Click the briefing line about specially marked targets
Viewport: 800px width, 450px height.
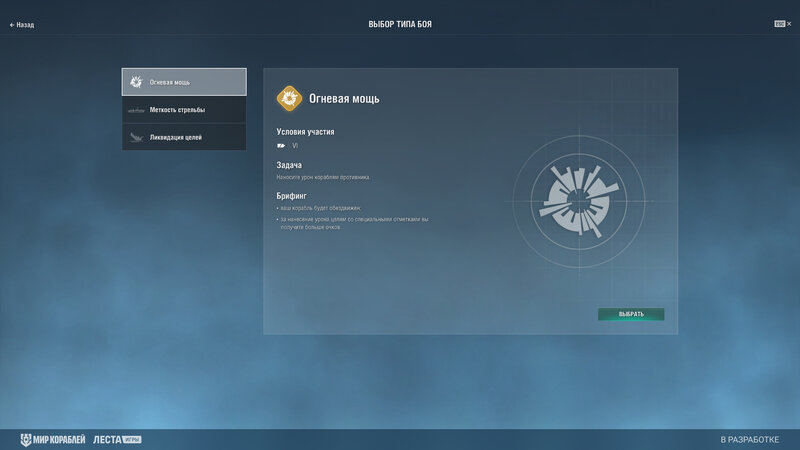coord(354,223)
